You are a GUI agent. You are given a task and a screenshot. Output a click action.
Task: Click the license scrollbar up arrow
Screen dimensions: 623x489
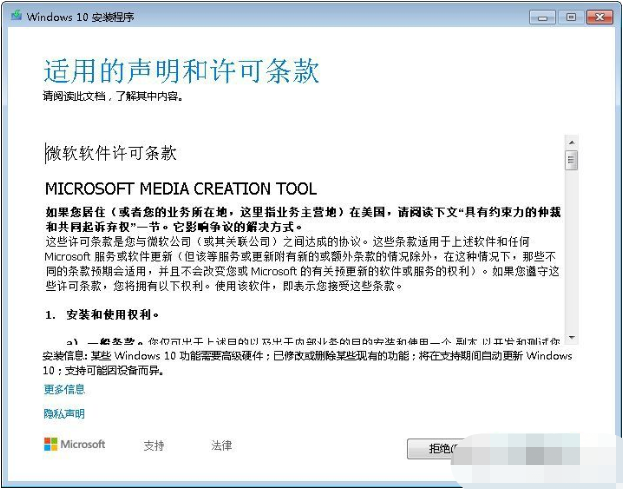[572, 142]
